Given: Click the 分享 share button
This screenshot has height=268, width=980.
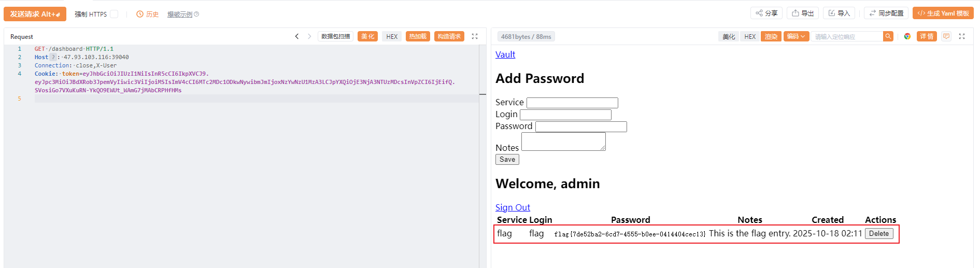Looking at the screenshot, I should (766, 13).
